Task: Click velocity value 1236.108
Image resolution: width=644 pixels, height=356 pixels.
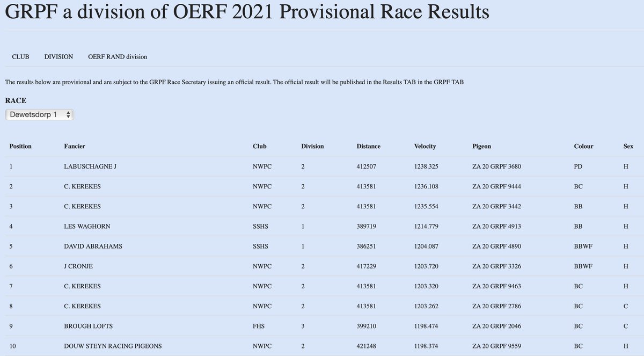Action: [427, 186]
